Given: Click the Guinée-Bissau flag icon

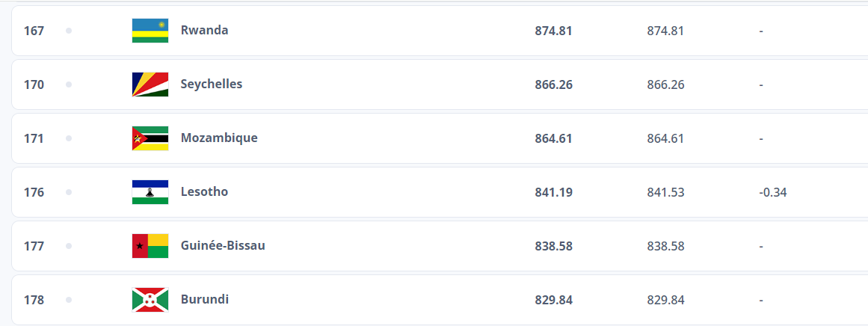Looking at the screenshot, I should pyautogui.click(x=150, y=246).
